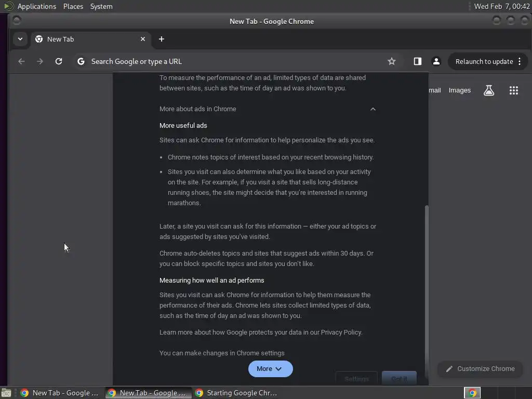The image size is (532, 399).
Task: Open the System menu
Action: point(101,6)
